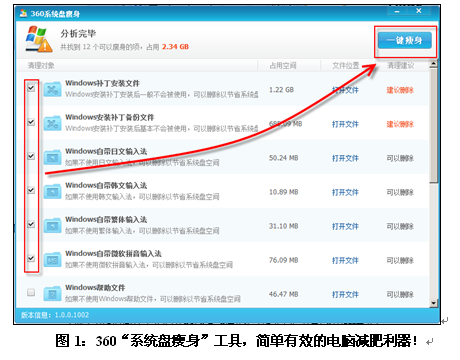The image size is (460, 360).
Task: Click the 50.24 MB size value
Action: 284,158
